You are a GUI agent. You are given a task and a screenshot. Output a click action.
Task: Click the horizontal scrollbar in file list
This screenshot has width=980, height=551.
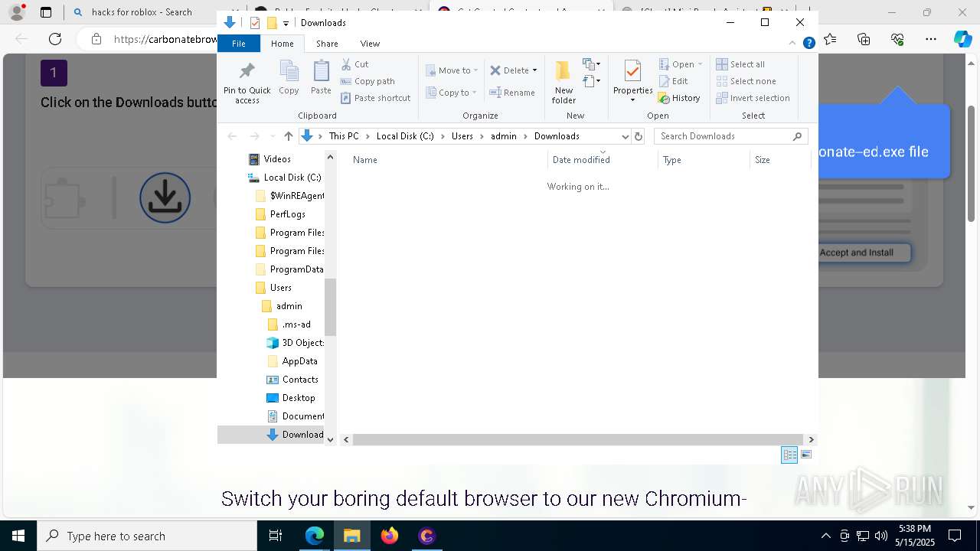[579, 439]
